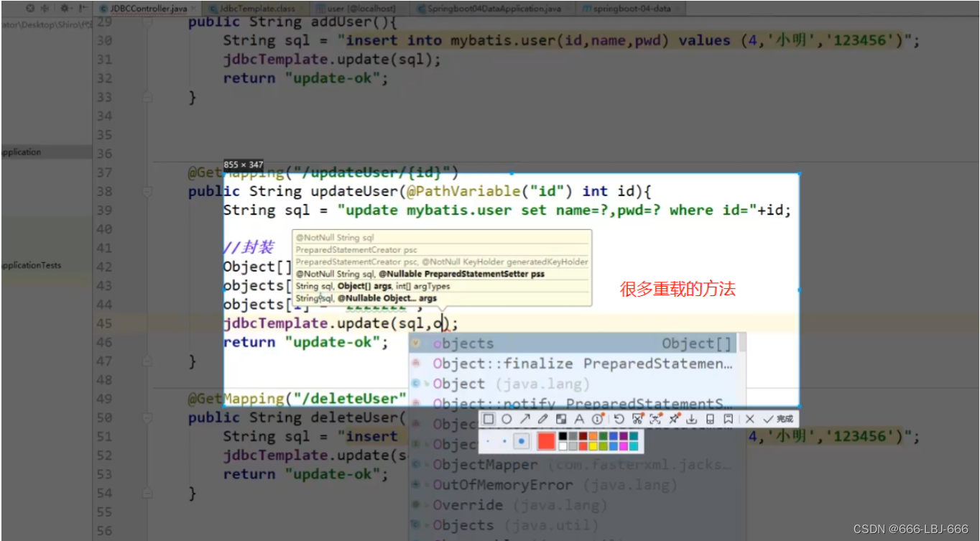
Task: Pick the magenta color swatch
Action: click(624, 446)
